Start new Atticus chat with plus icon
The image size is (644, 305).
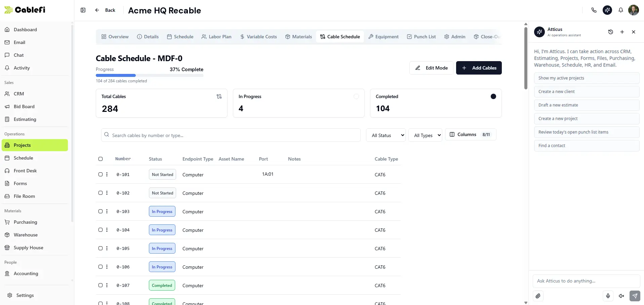point(622,32)
